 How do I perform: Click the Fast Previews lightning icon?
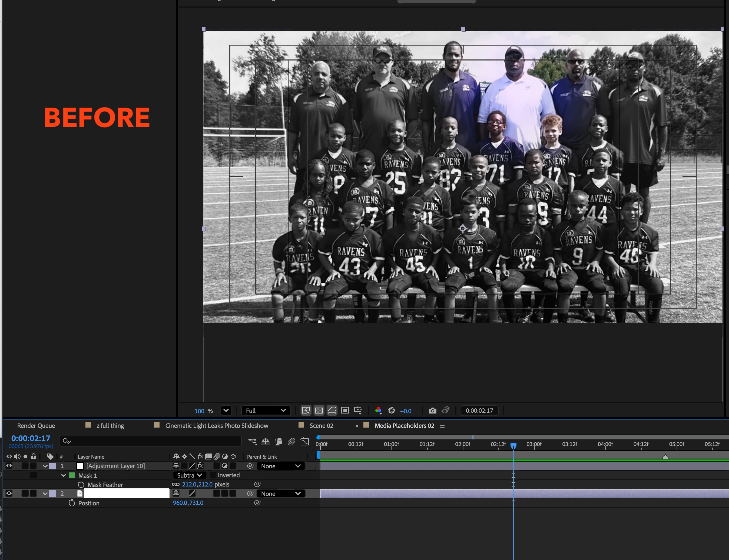[306, 410]
